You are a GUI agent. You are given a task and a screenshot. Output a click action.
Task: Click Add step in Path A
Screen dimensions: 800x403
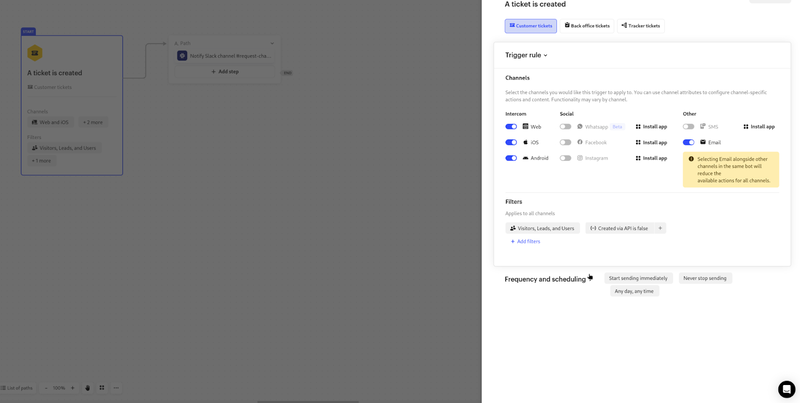[225, 72]
